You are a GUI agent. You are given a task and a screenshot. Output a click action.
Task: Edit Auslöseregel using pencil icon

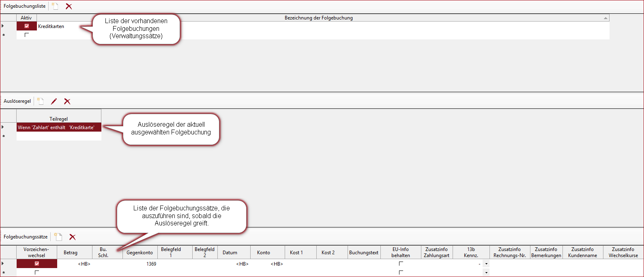pos(54,101)
